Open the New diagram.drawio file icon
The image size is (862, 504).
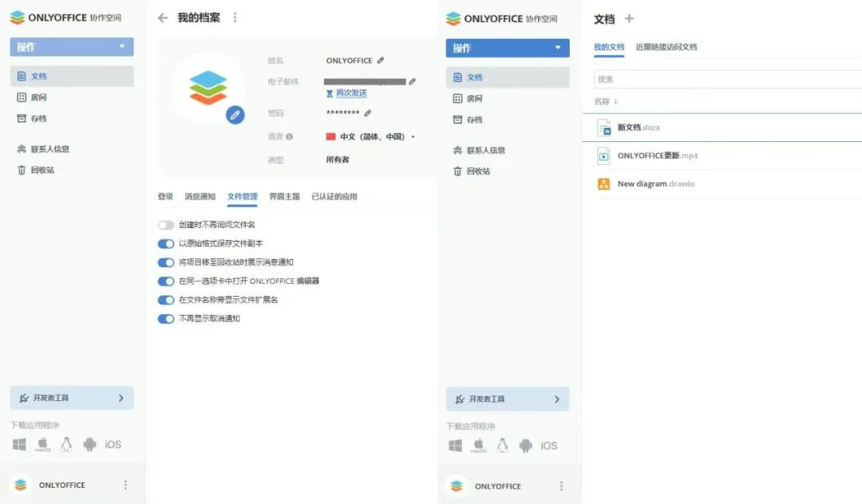click(x=603, y=184)
